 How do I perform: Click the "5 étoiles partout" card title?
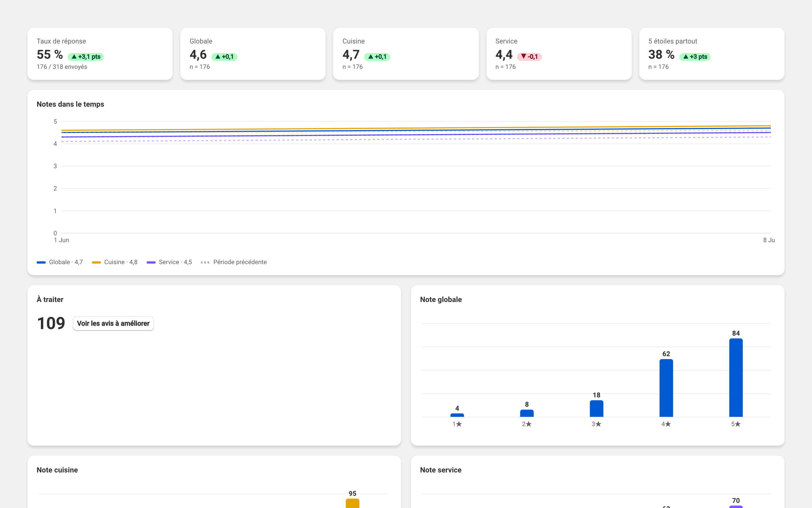673,41
